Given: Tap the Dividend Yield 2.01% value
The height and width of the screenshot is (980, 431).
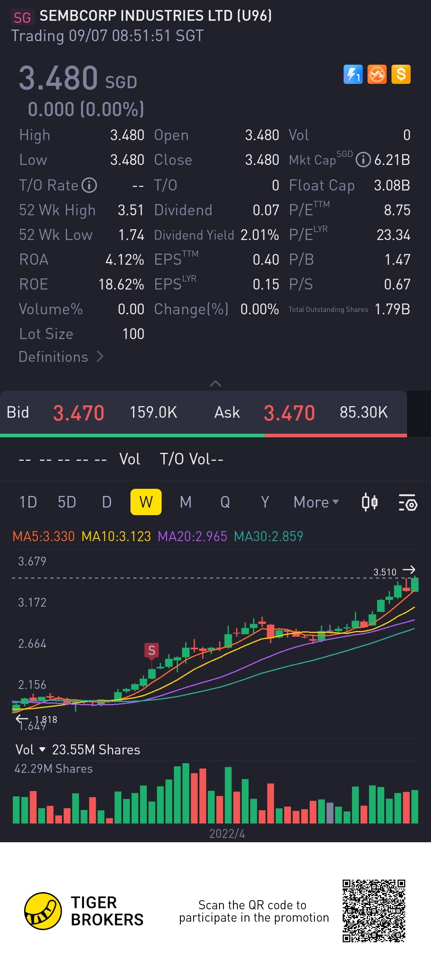Looking at the screenshot, I should coord(259,235).
